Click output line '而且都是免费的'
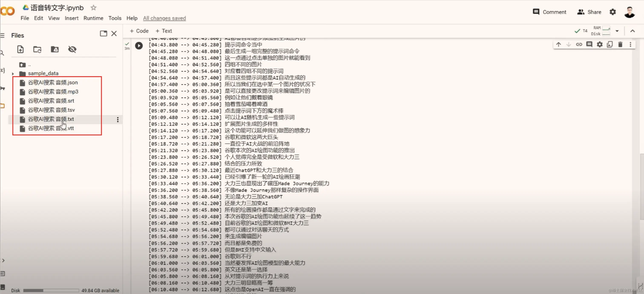Viewport: 644px width, 294px height. coord(243,243)
